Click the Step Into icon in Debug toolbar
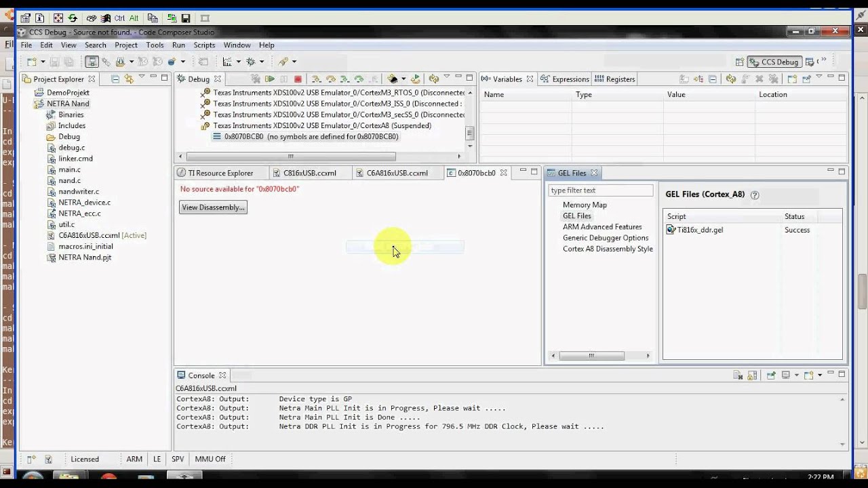This screenshot has height=488, width=868. click(x=316, y=79)
